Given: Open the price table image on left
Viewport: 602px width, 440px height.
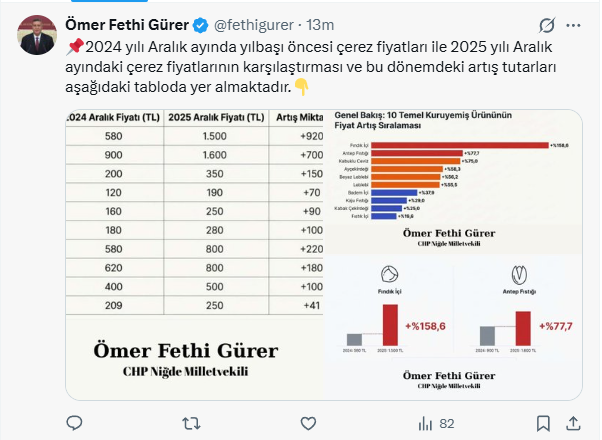Looking at the screenshot, I should [x=194, y=255].
